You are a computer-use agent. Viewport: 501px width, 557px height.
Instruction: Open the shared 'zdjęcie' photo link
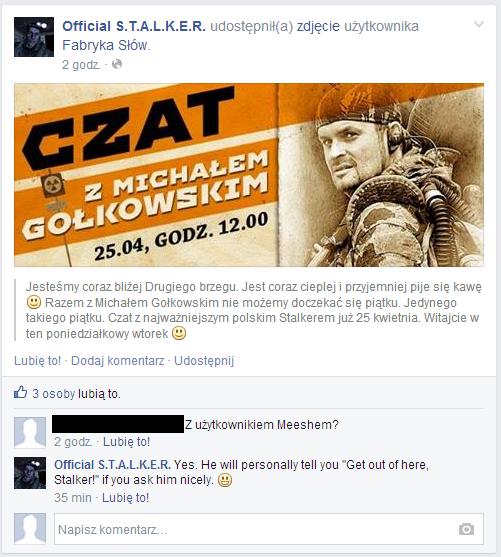[318, 27]
